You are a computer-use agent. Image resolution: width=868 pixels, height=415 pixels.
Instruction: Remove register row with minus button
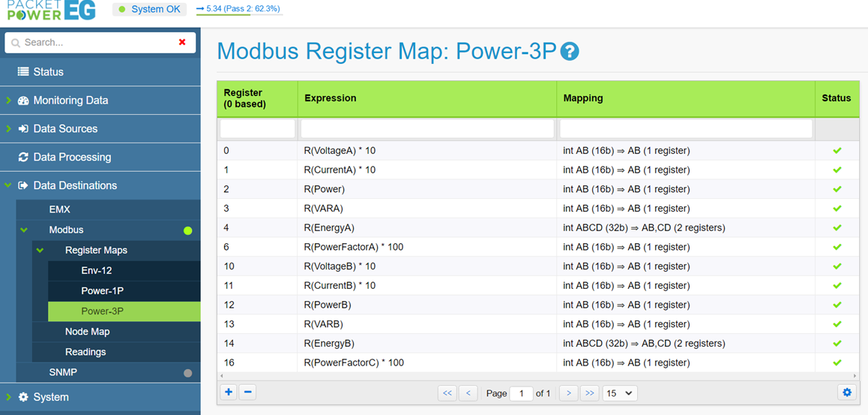point(248,392)
